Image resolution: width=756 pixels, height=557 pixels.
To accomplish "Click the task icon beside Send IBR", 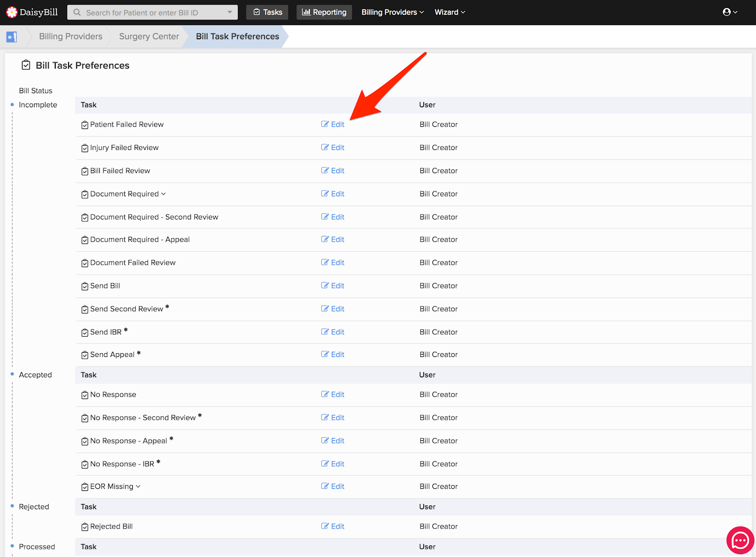I will [85, 332].
